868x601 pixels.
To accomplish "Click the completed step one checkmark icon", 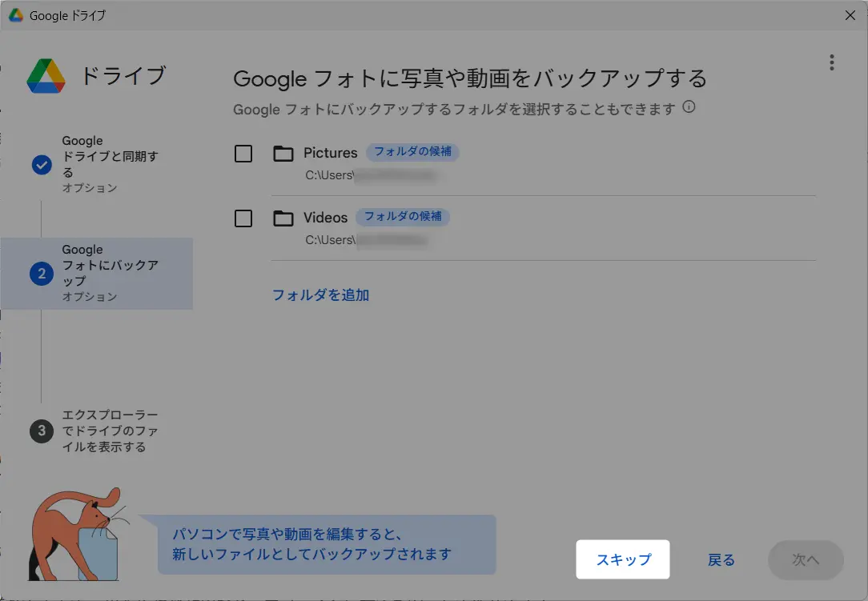I will [42, 165].
